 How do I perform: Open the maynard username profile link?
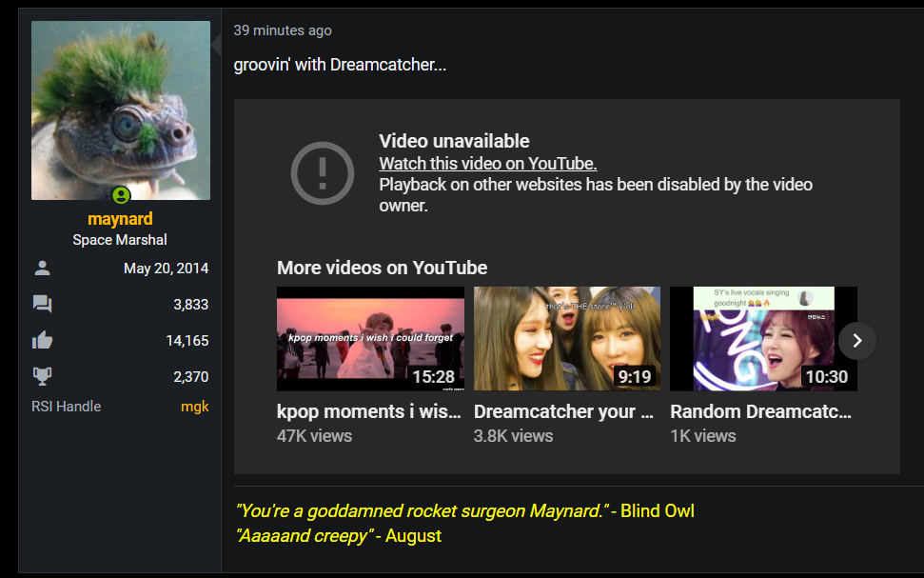(120, 219)
